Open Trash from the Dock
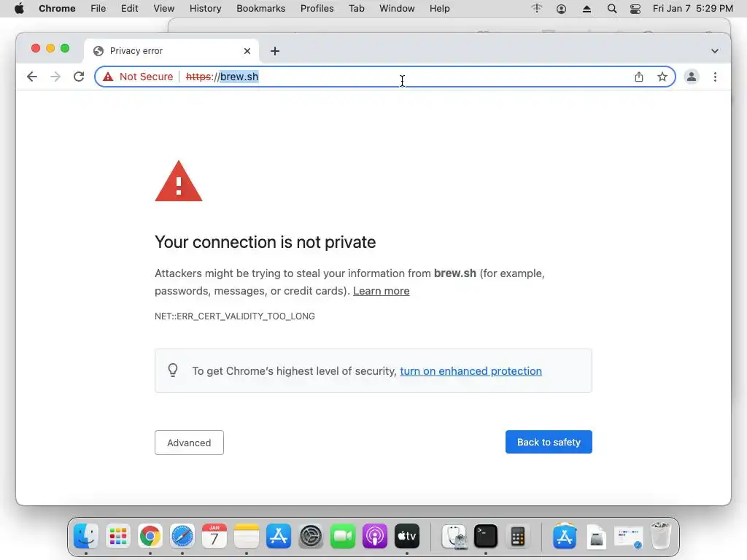 coord(661,536)
